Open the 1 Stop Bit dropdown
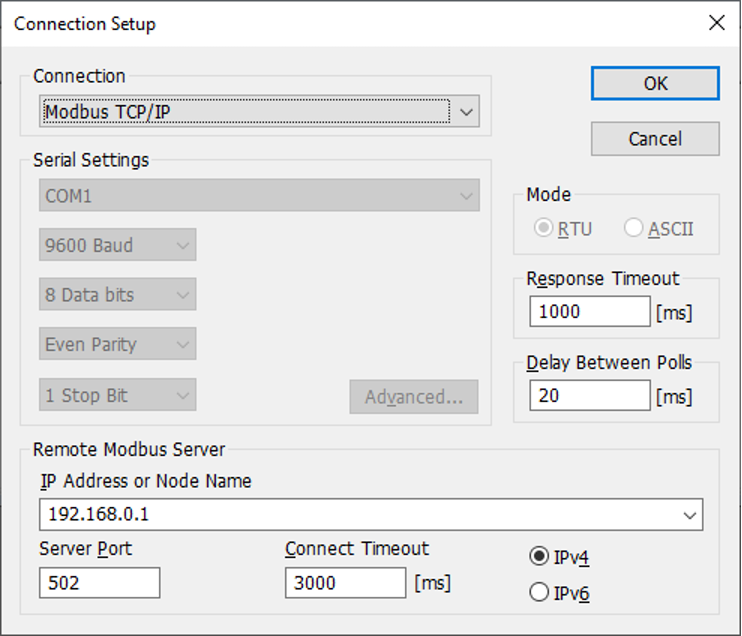 pos(117,395)
